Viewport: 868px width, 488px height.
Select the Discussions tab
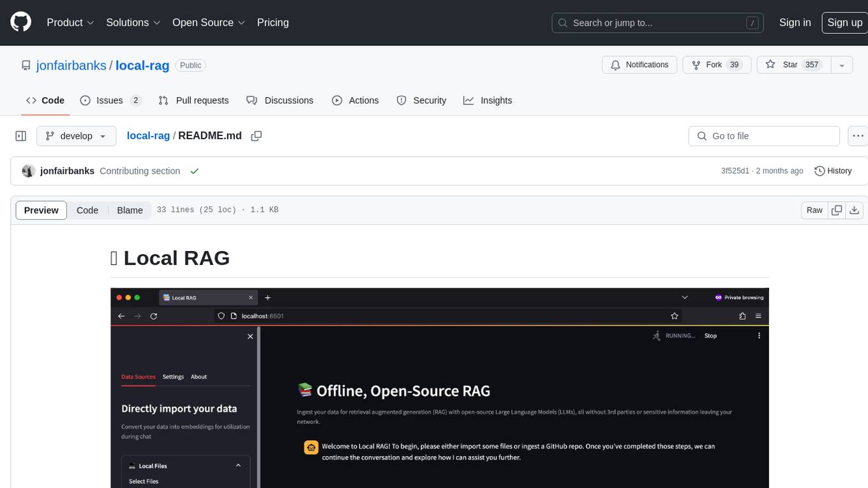click(280, 100)
